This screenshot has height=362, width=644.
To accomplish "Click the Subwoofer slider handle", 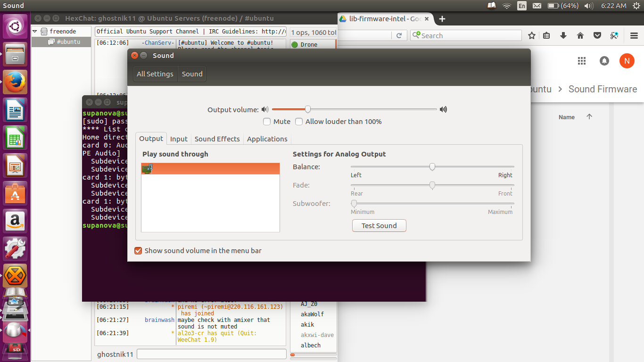I will pyautogui.click(x=354, y=204).
